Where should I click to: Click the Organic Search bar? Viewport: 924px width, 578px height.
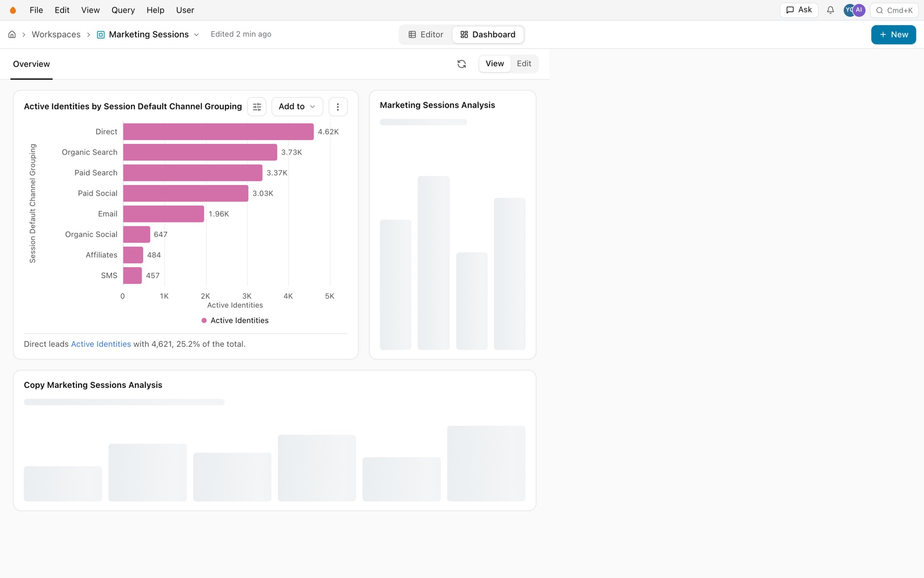[200, 153]
